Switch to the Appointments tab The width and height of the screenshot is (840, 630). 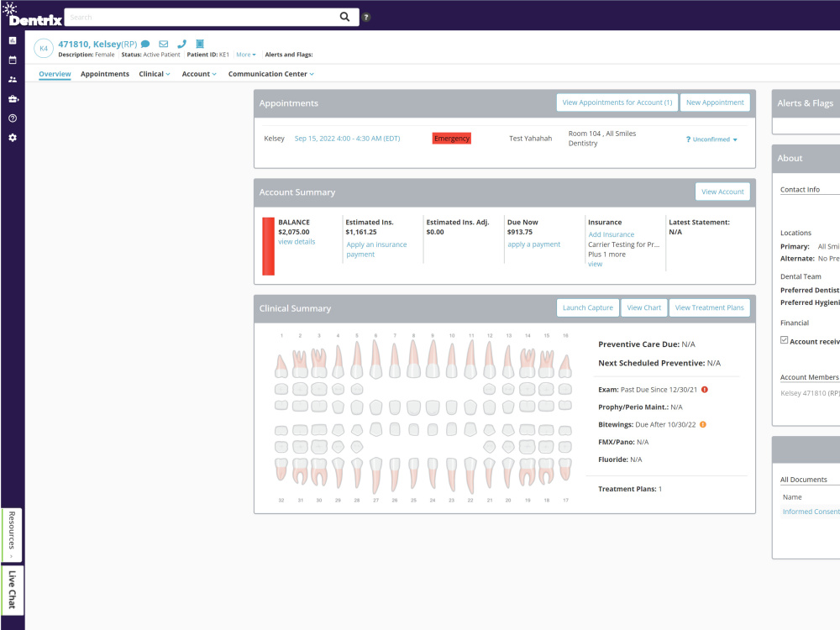[105, 74]
